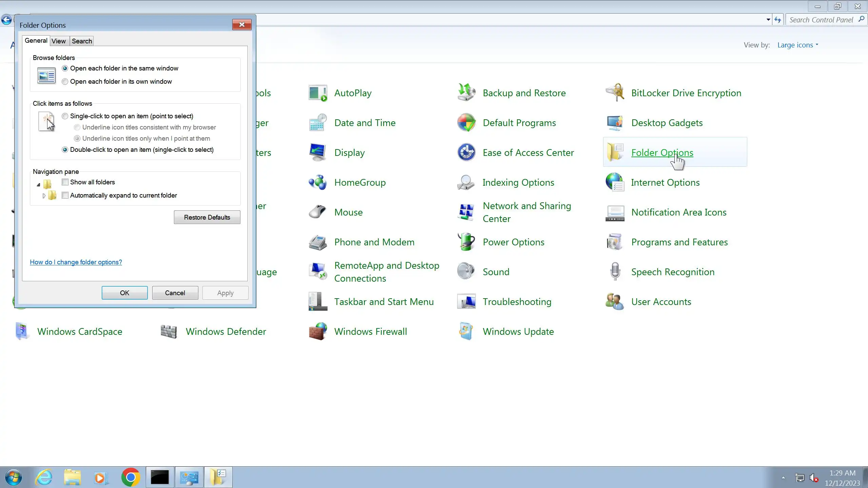Check Automatically expand to current folder
Screen dimensions: 868x488
65,196
